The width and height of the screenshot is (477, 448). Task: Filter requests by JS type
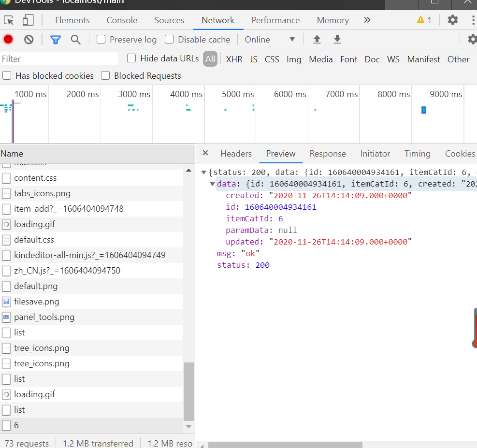pyautogui.click(x=253, y=59)
